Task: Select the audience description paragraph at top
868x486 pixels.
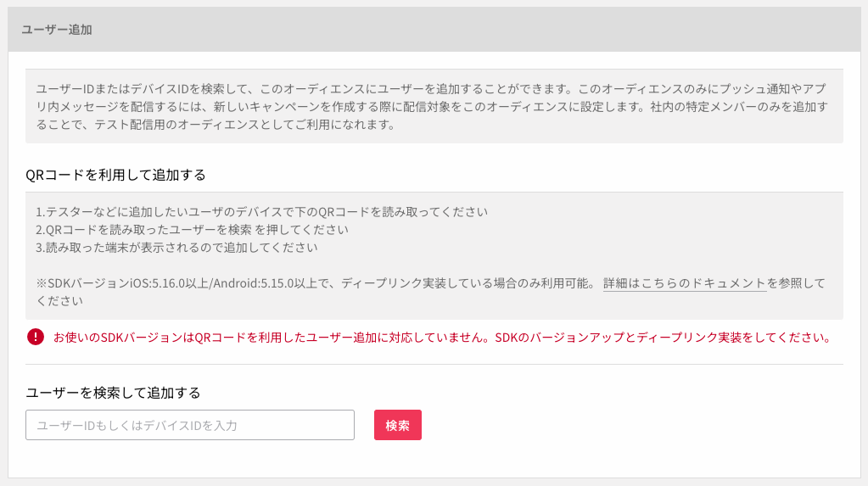Action: (x=434, y=106)
